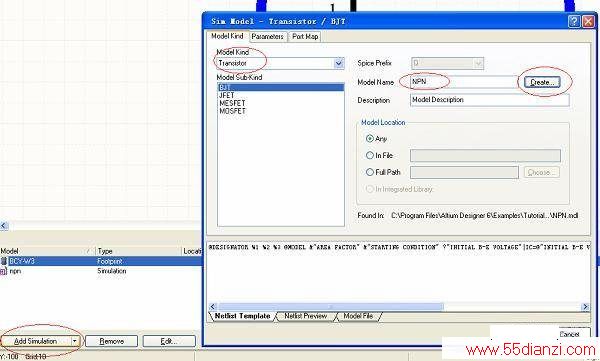The width and height of the screenshot is (600, 361).
Task: Open the Spice Prefix dropdown
Action: [x=478, y=63]
